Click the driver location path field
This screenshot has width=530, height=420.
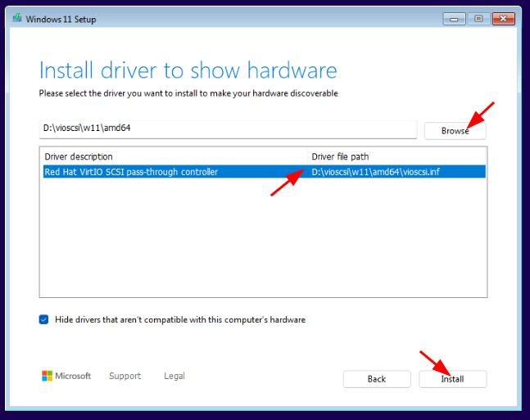click(x=228, y=129)
